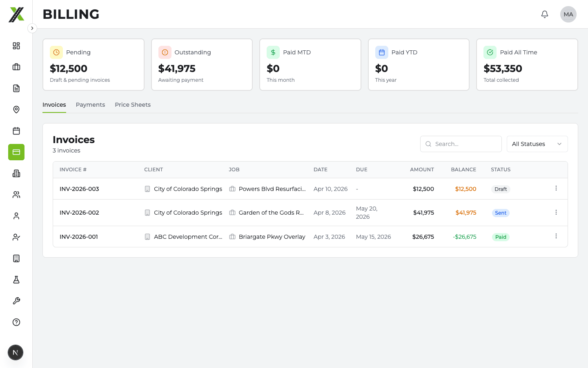Select the green billing card icon
588x368 pixels.
coord(16,152)
